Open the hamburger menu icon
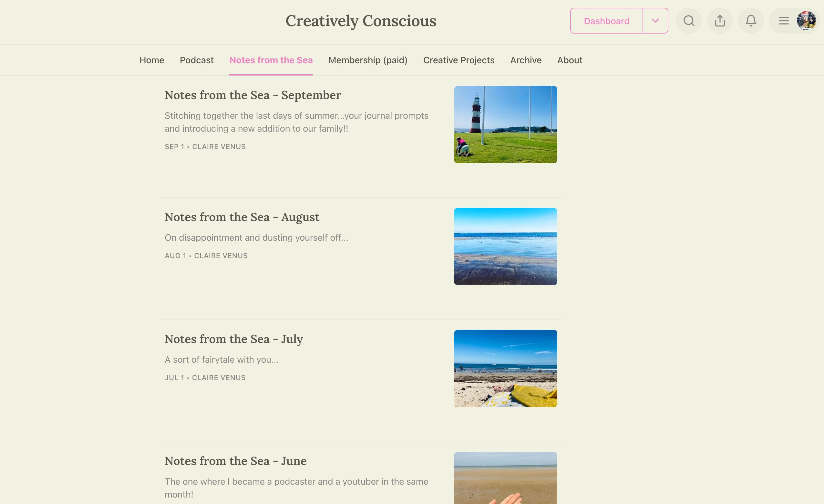Image resolution: width=824 pixels, height=504 pixels. pyautogui.click(x=784, y=21)
